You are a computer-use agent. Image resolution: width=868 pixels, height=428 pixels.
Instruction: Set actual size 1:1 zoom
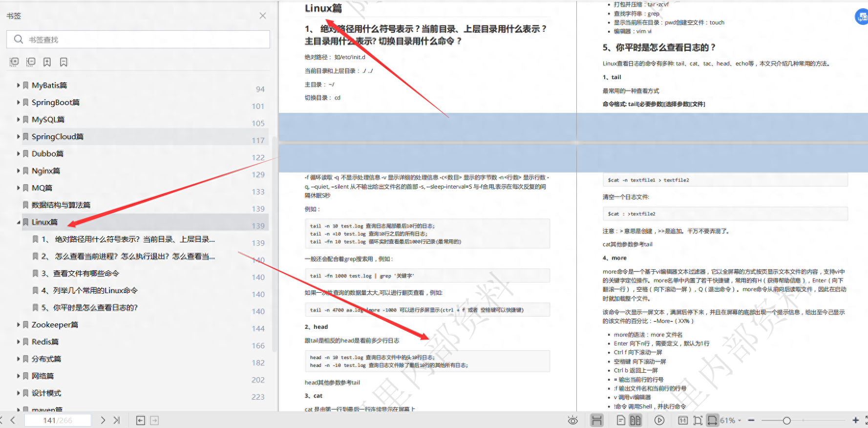683,420
